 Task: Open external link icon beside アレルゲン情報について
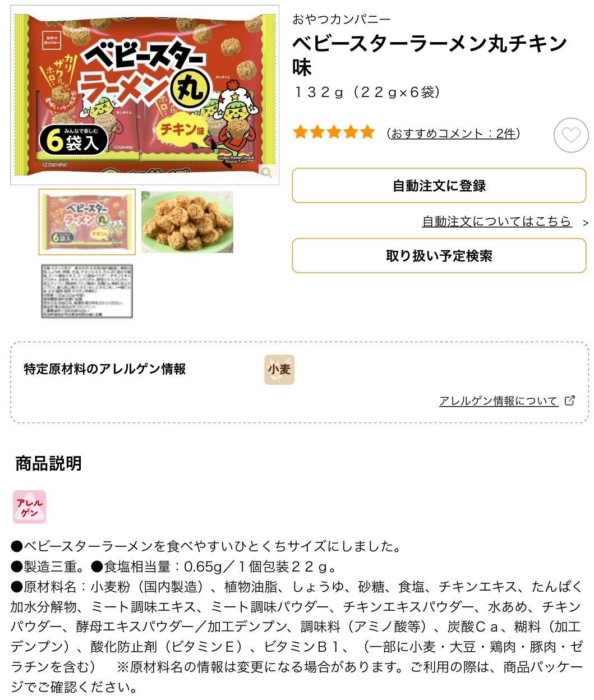click(x=569, y=400)
